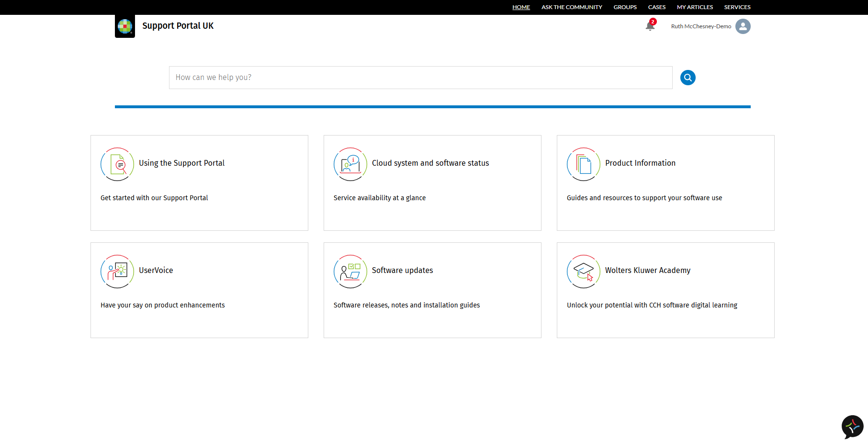Open the My Articles menu item
This screenshot has width=868, height=443.
(x=695, y=7)
